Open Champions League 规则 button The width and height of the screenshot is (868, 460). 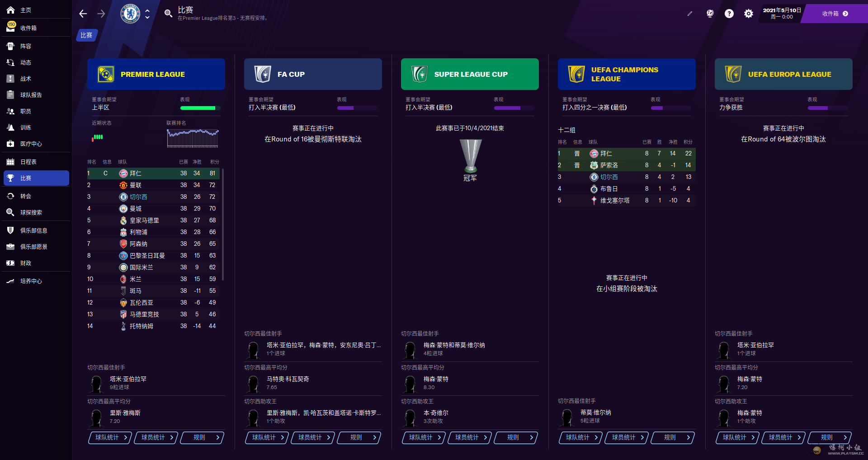click(x=673, y=437)
